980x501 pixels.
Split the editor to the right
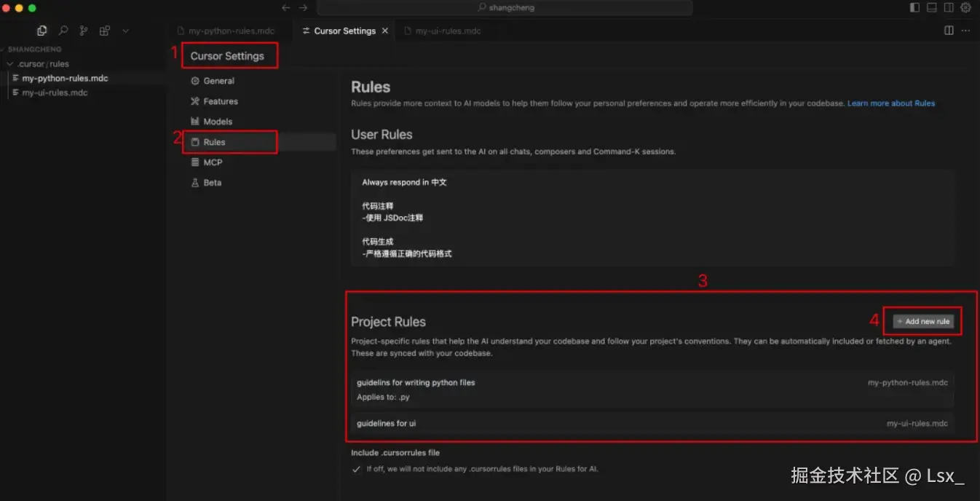(949, 31)
